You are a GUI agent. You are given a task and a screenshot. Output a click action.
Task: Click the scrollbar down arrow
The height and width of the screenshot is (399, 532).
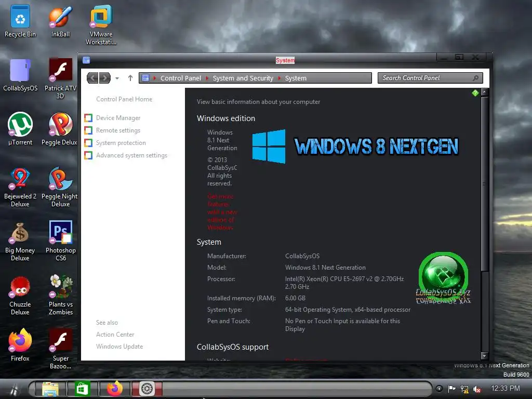pyautogui.click(x=485, y=356)
